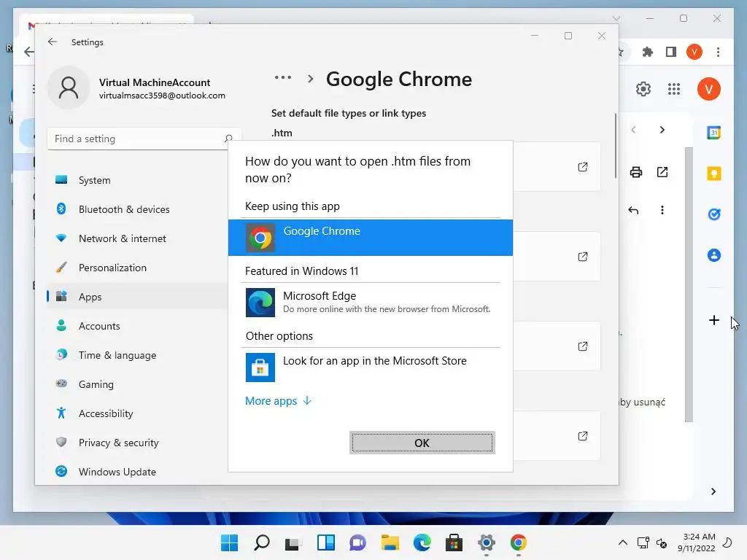Open Chat on the taskbar

357,542
